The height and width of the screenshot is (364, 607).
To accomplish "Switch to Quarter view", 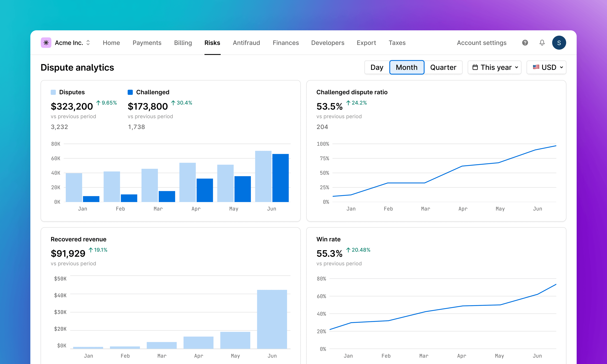I will click(x=443, y=67).
